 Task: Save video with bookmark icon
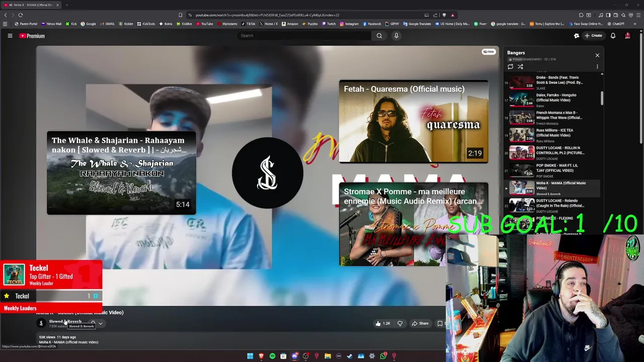[x=440, y=323]
